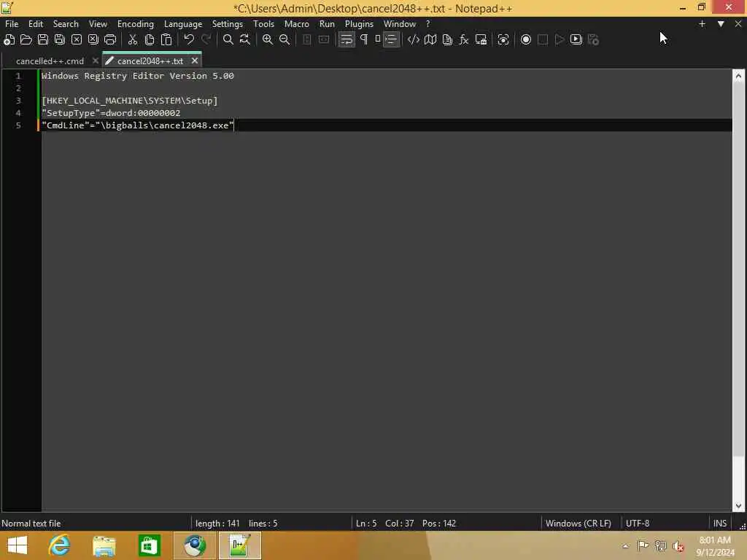Viewport: 747px width, 560px height.
Task: Zoom in using the plus magnifier icon
Action: coord(268,40)
